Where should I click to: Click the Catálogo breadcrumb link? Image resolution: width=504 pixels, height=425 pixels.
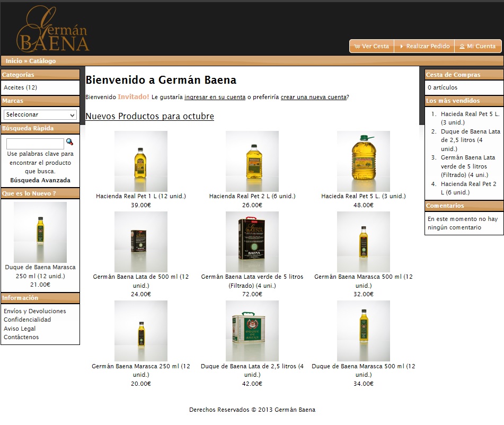coord(42,61)
